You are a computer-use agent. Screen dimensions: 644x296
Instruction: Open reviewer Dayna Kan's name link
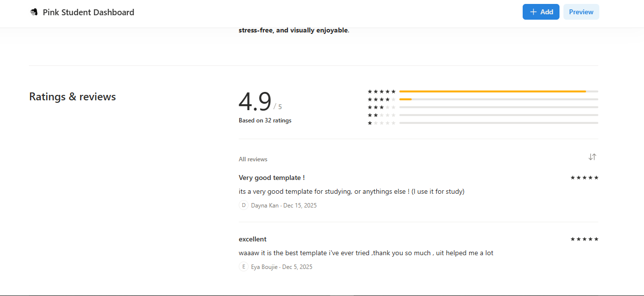(265, 206)
